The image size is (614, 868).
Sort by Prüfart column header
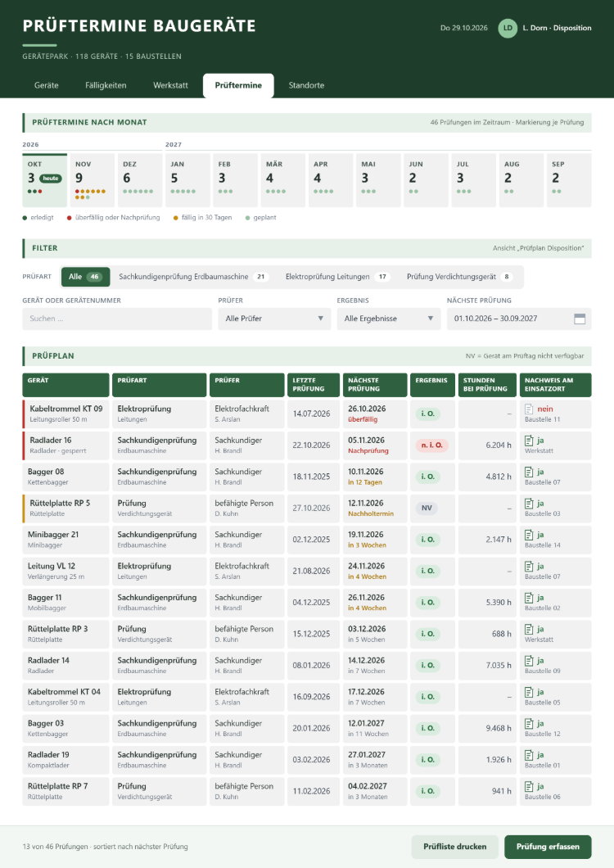(x=160, y=385)
